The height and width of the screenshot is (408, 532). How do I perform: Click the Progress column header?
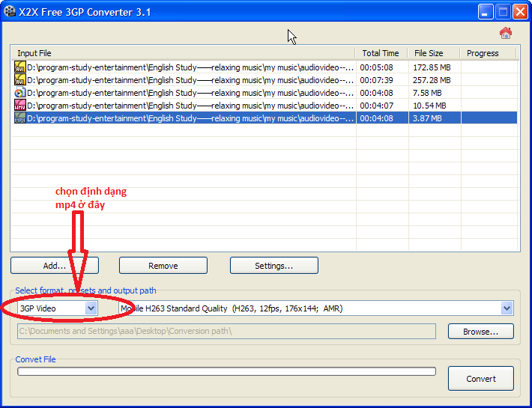[489, 53]
